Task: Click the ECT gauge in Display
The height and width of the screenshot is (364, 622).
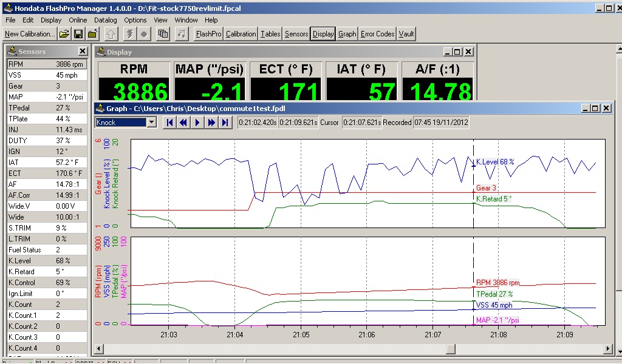Action: tap(285, 81)
